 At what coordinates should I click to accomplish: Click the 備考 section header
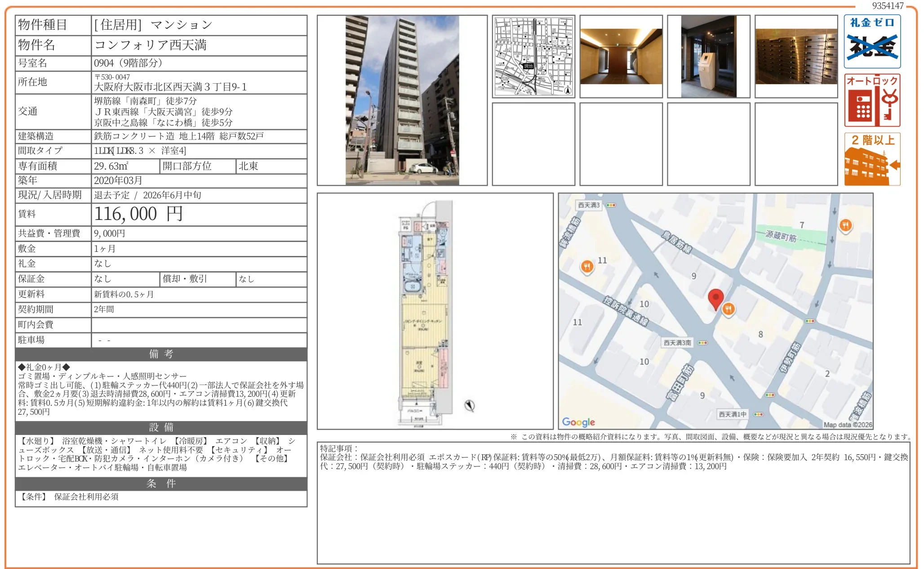[x=161, y=354]
